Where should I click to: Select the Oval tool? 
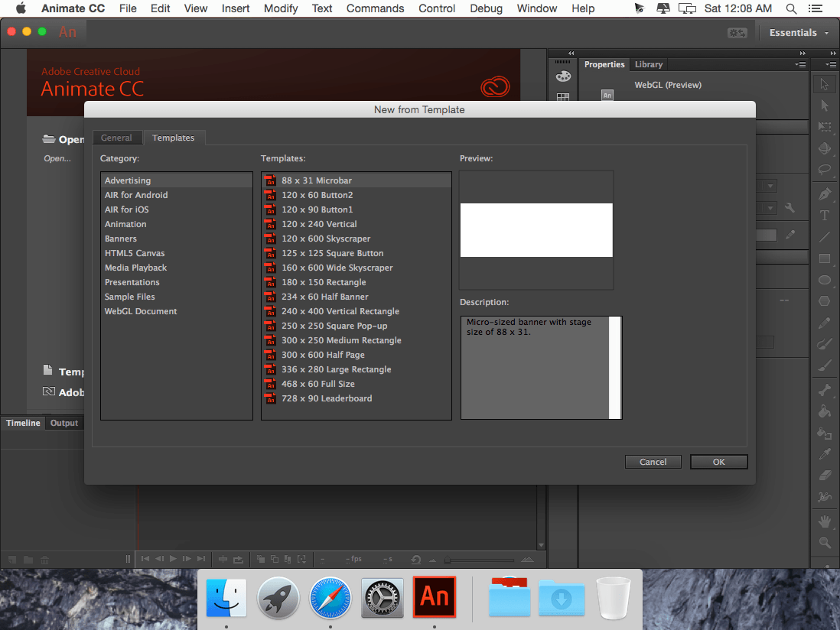[x=825, y=280]
